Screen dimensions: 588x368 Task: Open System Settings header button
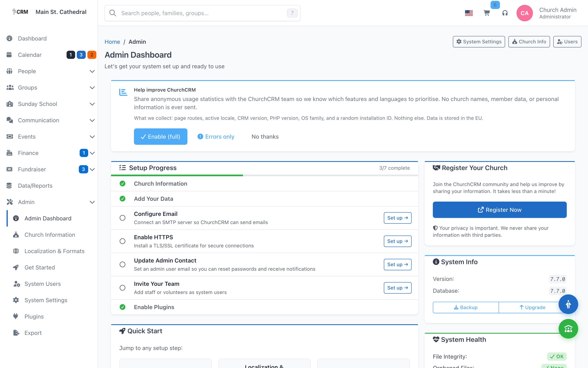click(x=479, y=42)
